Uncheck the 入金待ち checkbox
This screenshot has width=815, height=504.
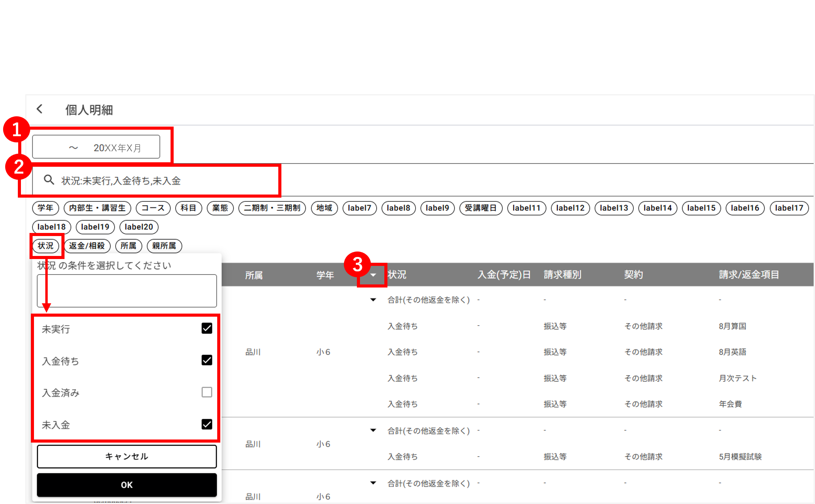pyautogui.click(x=207, y=360)
